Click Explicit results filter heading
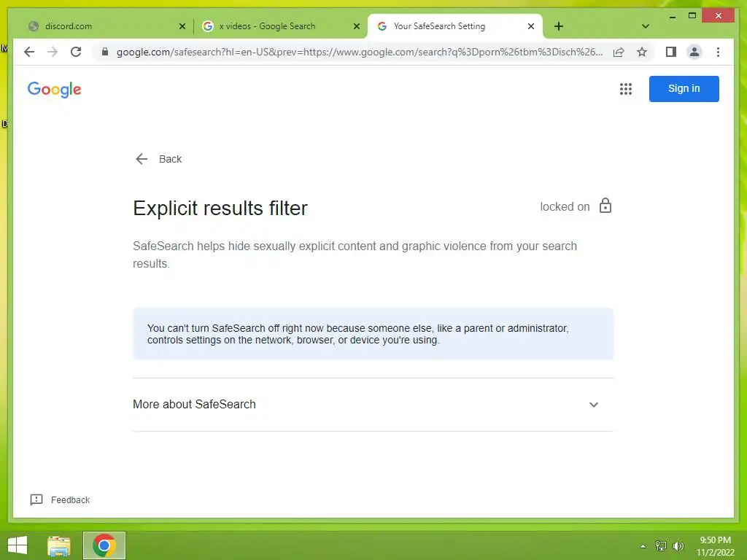 (x=220, y=208)
